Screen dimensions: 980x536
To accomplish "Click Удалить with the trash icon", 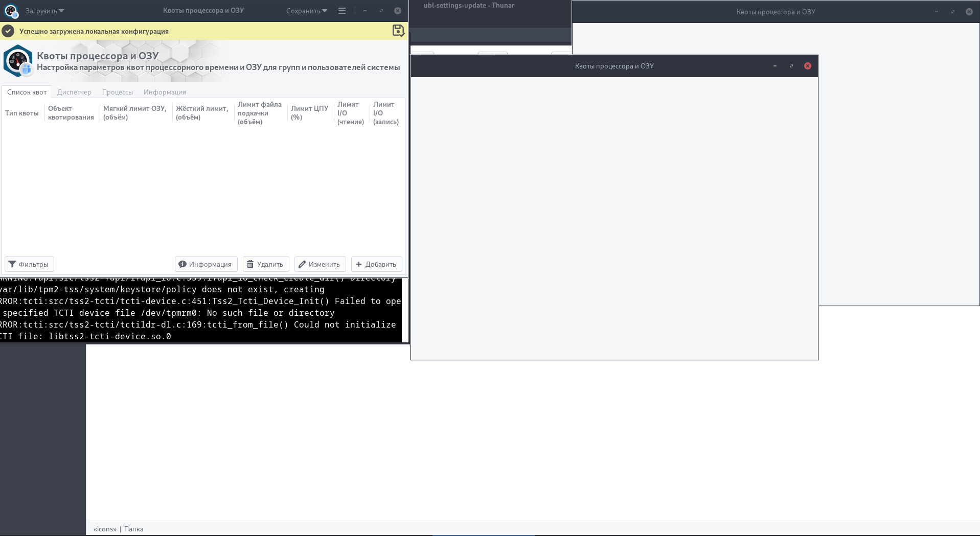I will click(265, 264).
